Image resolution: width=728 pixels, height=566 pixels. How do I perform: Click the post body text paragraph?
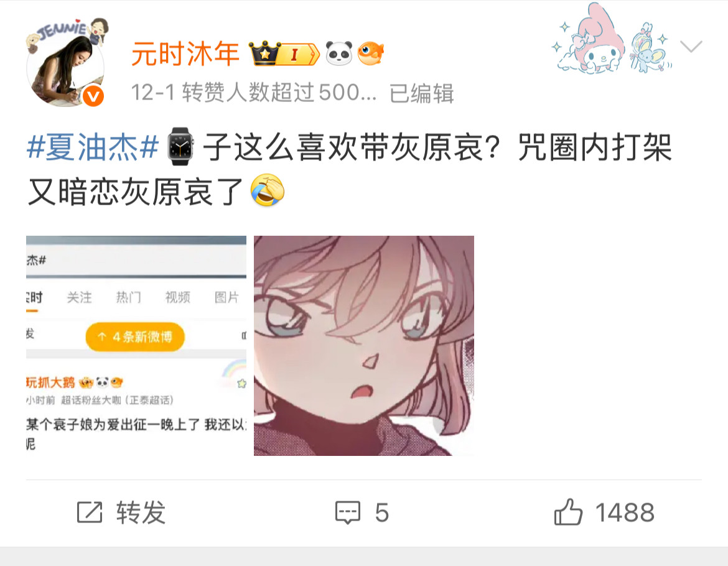[350, 169]
